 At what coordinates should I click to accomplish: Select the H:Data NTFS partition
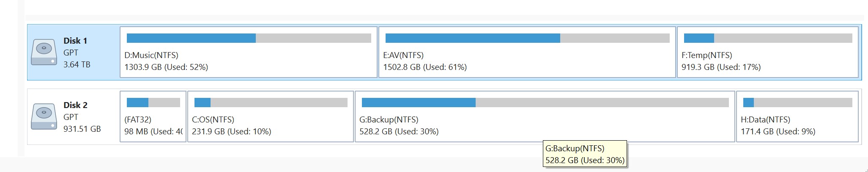pyautogui.click(x=797, y=117)
